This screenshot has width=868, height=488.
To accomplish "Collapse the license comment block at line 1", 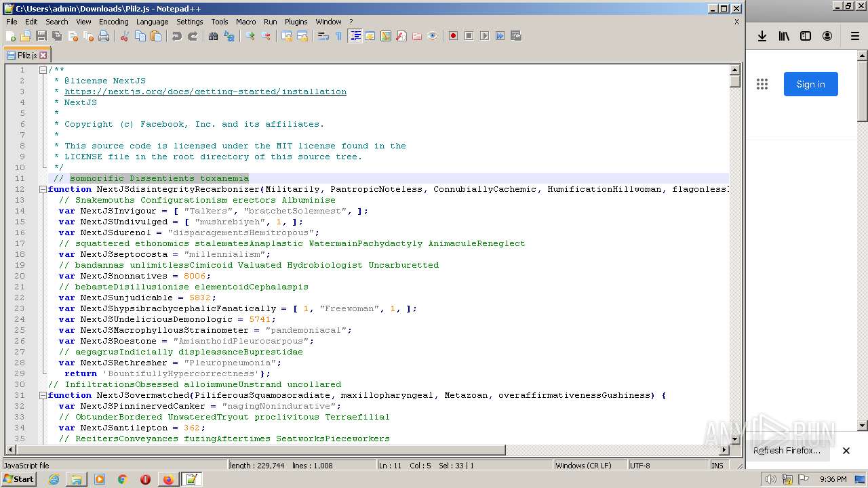I will (x=43, y=70).
